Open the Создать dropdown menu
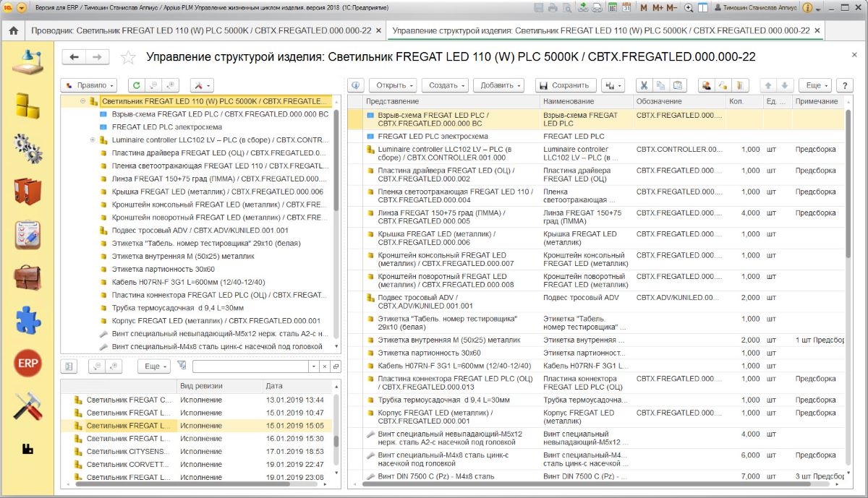Image resolution: width=868 pixels, height=498 pixels. click(x=445, y=85)
